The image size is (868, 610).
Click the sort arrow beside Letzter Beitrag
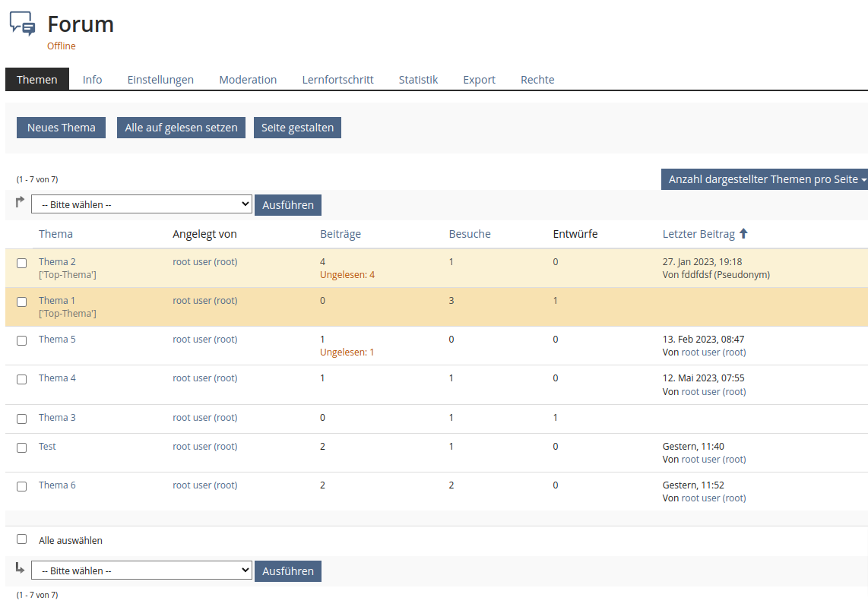[x=743, y=234]
